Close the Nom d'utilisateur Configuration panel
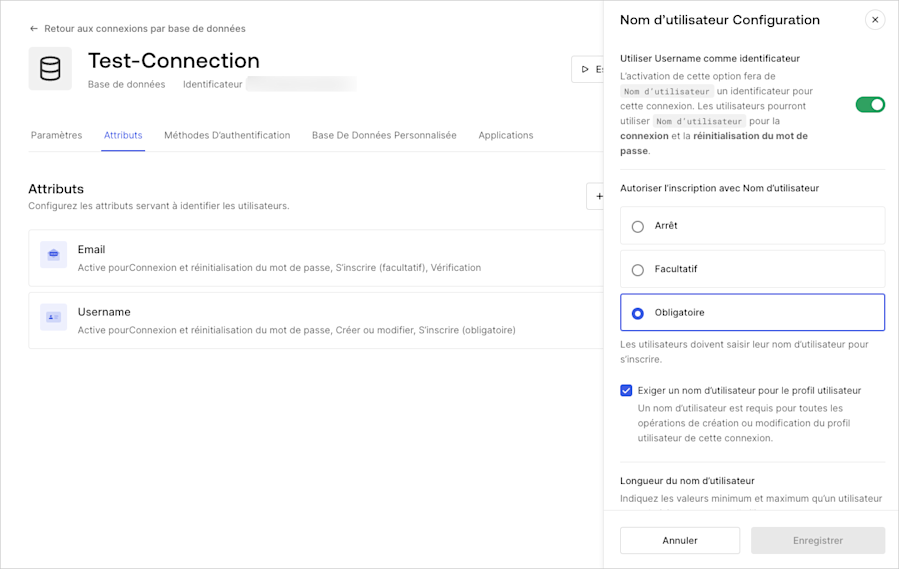 point(875,20)
